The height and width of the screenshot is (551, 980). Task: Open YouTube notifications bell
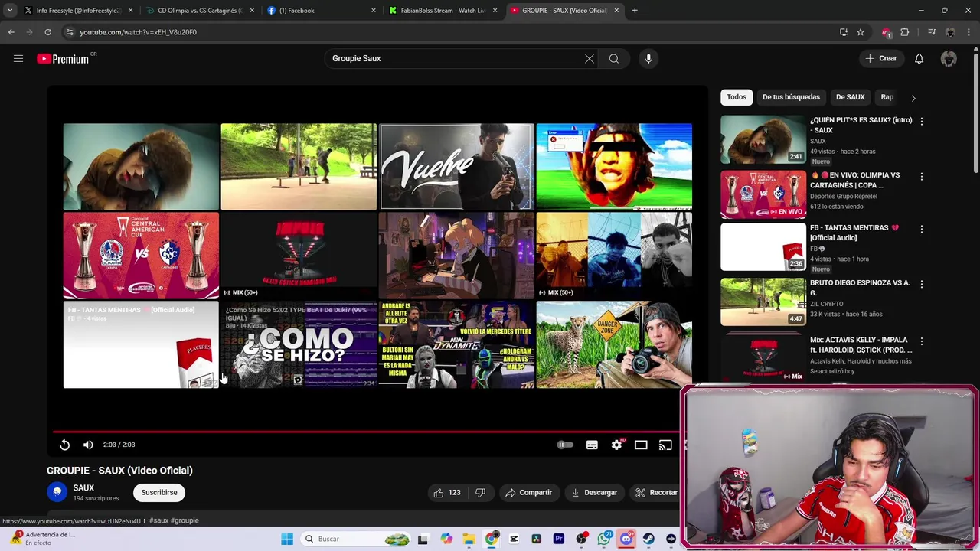[x=920, y=58]
